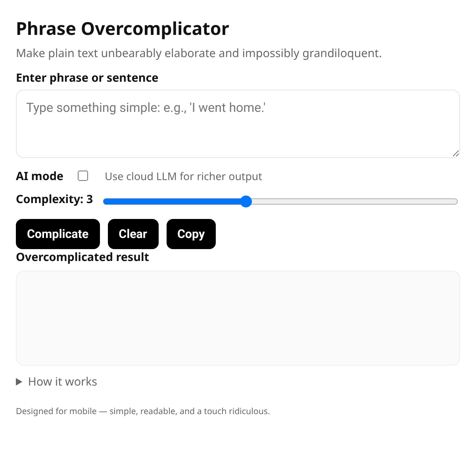Click the empty Overcomplicated result box

(238, 318)
